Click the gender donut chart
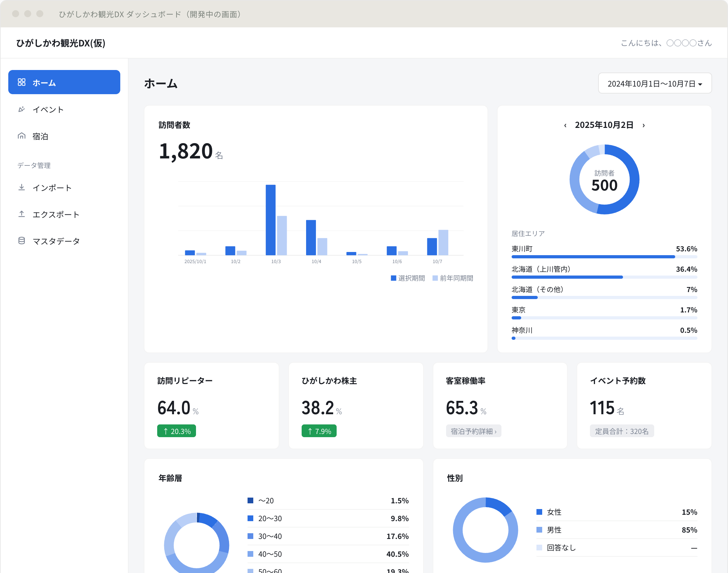The height and width of the screenshot is (573, 728). pyautogui.click(x=485, y=530)
